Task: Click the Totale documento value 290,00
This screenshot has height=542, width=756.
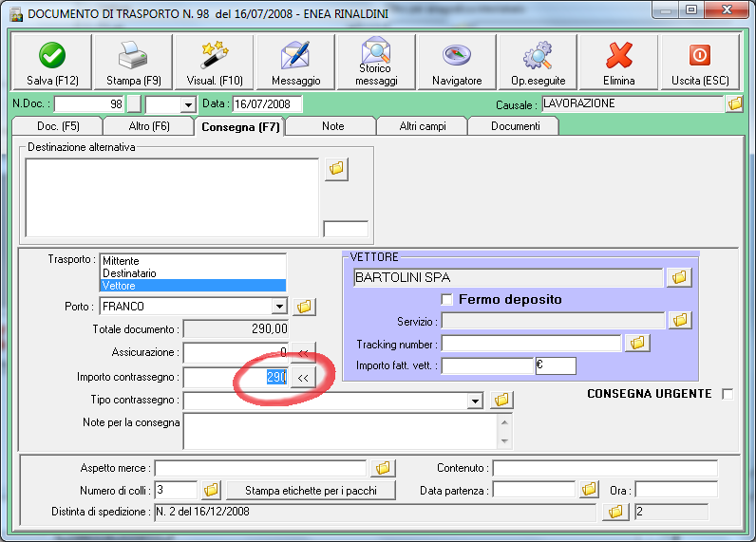Action: [x=236, y=329]
